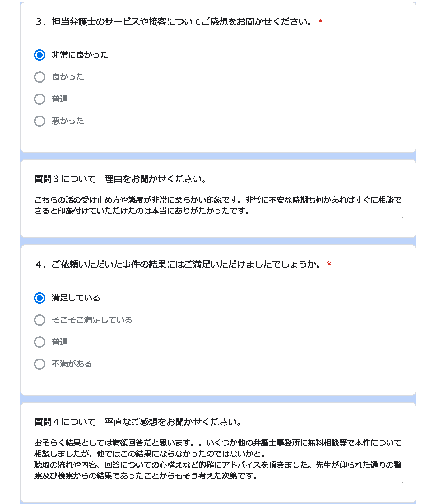The height and width of the screenshot is (504, 437).
Task: Click question 3 heading about 担当弁護士のサービス
Action: coord(174,21)
